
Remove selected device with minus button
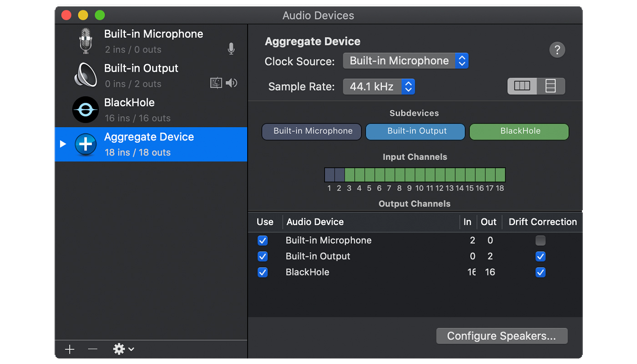tap(93, 349)
